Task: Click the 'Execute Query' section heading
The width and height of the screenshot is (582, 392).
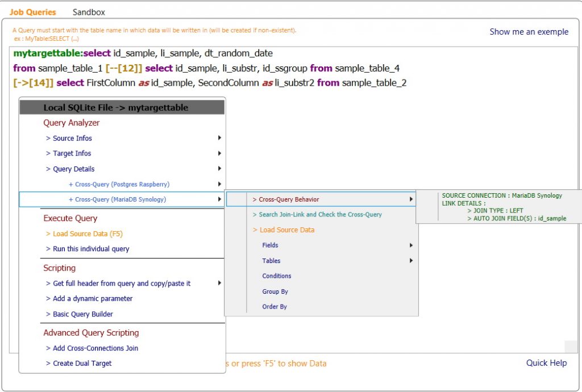Action: tap(70, 218)
